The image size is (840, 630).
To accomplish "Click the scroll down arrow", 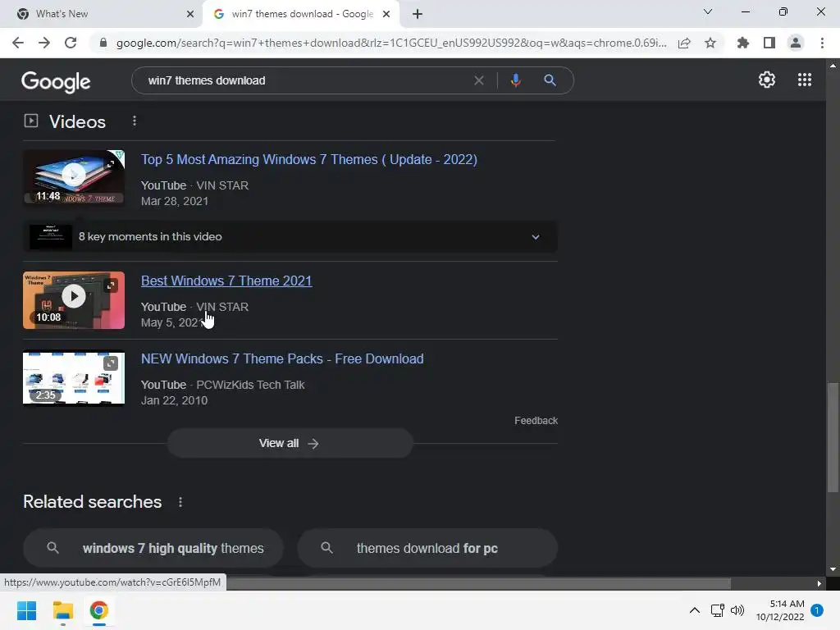I will point(833,569).
